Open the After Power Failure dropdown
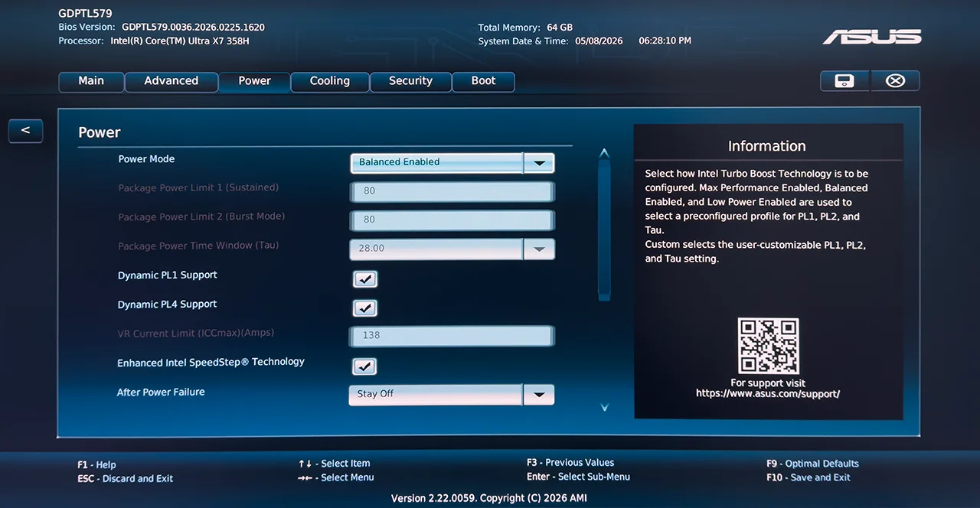980x508 pixels. click(452, 394)
